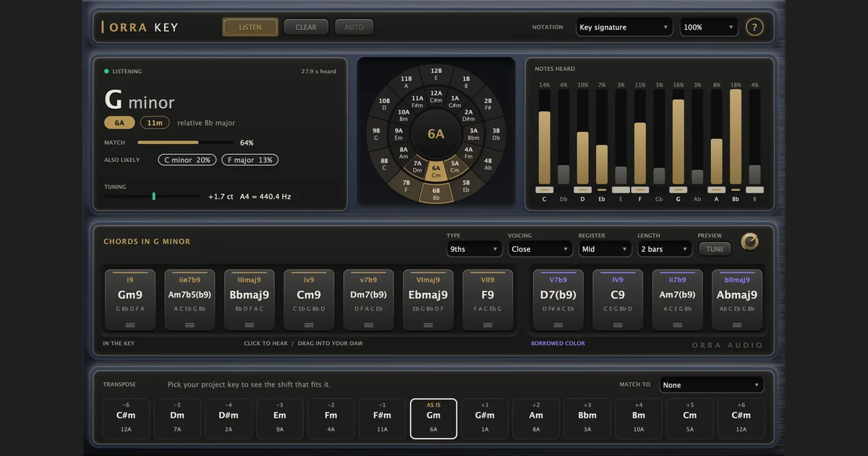Image resolution: width=868 pixels, height=456 pixels.
Task: Select 5A Cm segment on Camelot wheel
Action: [x=455, y=168]
